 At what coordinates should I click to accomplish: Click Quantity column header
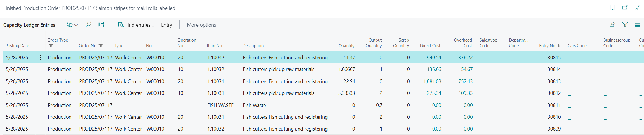click(346, 45)
